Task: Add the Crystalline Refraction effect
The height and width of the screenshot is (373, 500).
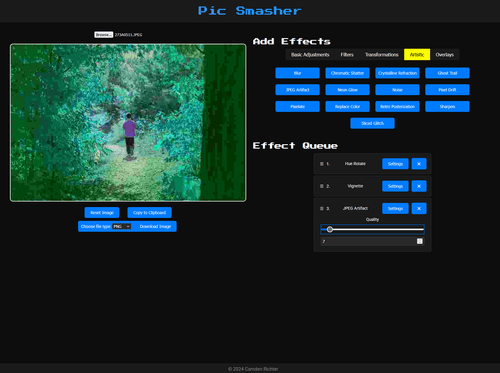Action: (x=397, y=73)
